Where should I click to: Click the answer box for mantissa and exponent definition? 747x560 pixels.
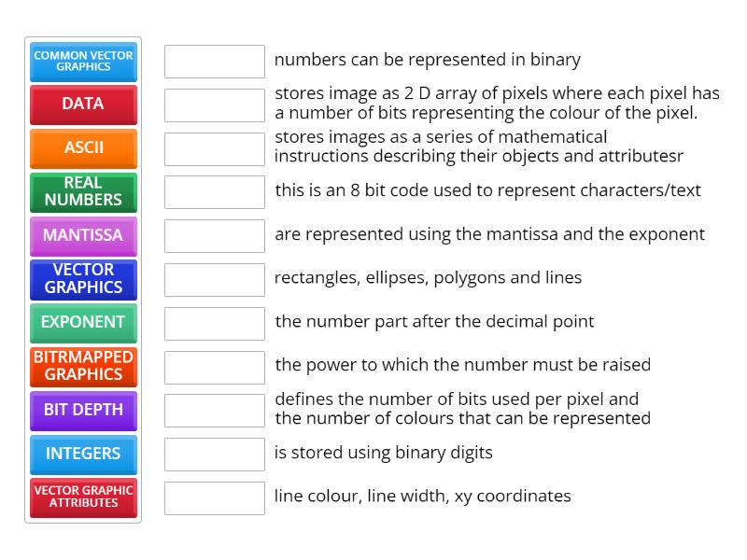tap(214, 235)
